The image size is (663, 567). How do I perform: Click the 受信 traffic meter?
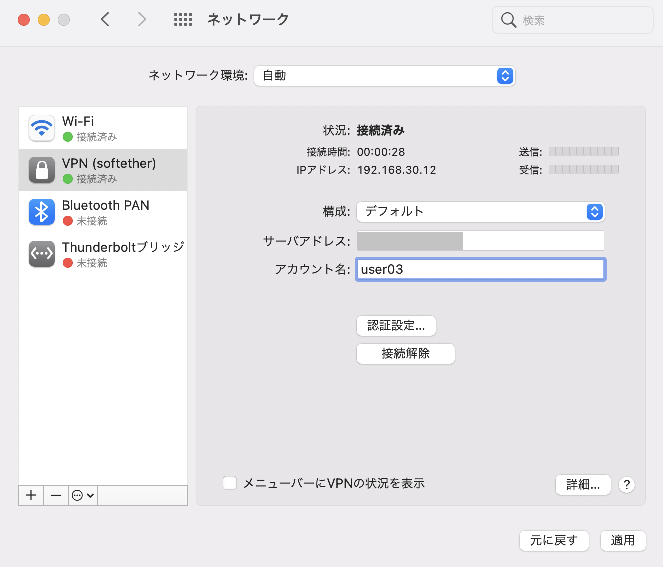tap(584, 170)
